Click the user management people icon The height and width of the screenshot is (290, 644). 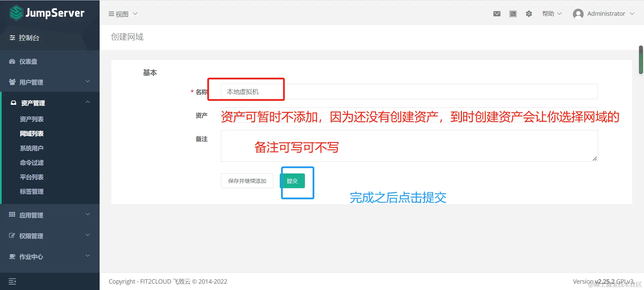click(12, 82)
